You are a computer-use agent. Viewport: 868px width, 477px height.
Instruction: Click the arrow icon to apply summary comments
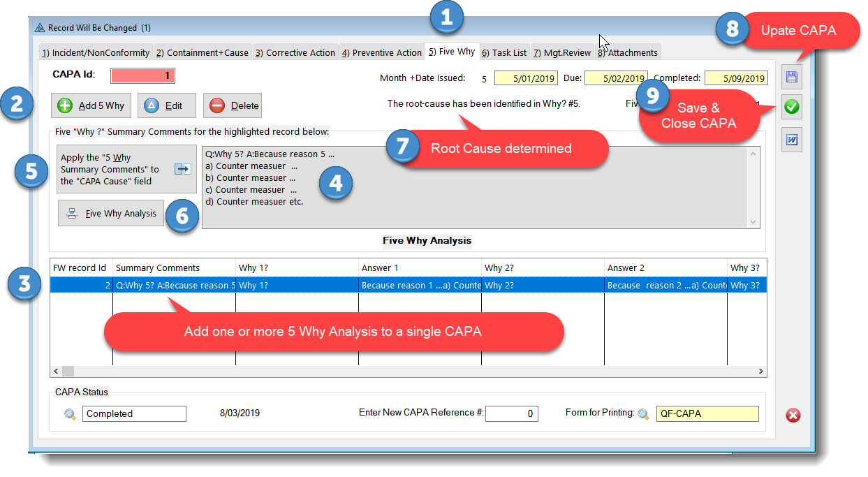coord(182,169)
